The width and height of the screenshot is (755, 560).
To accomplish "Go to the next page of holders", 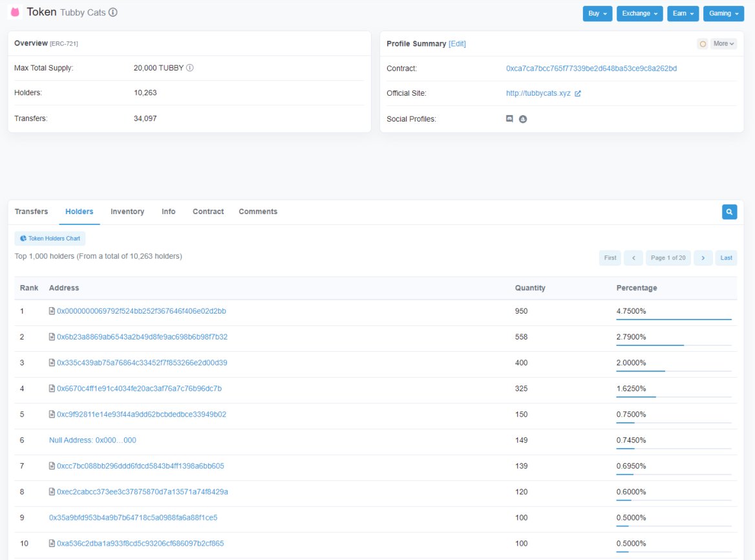I will click(x=703, y=258).
